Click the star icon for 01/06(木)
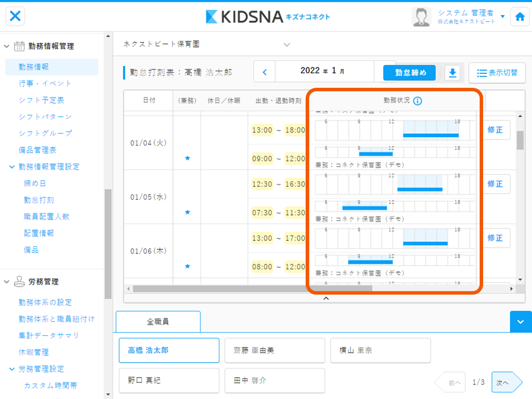The image size is (532, 399). (187, 266)
